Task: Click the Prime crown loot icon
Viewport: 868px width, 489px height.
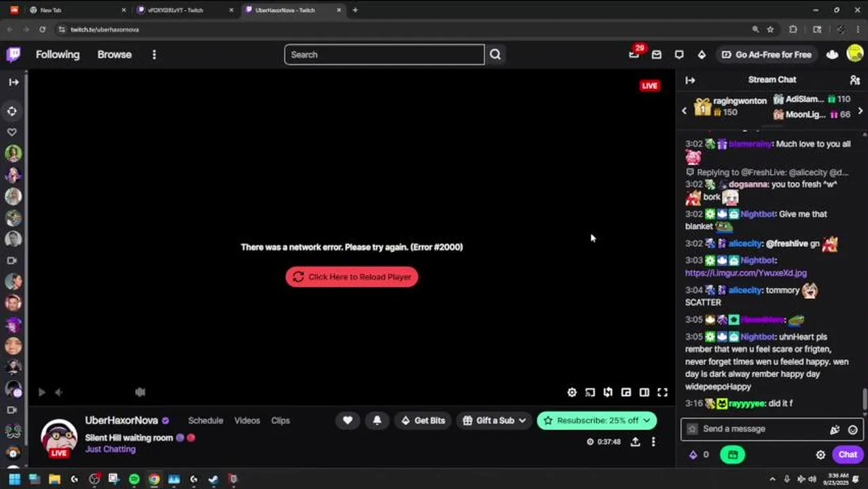Action: pos(832,54)
